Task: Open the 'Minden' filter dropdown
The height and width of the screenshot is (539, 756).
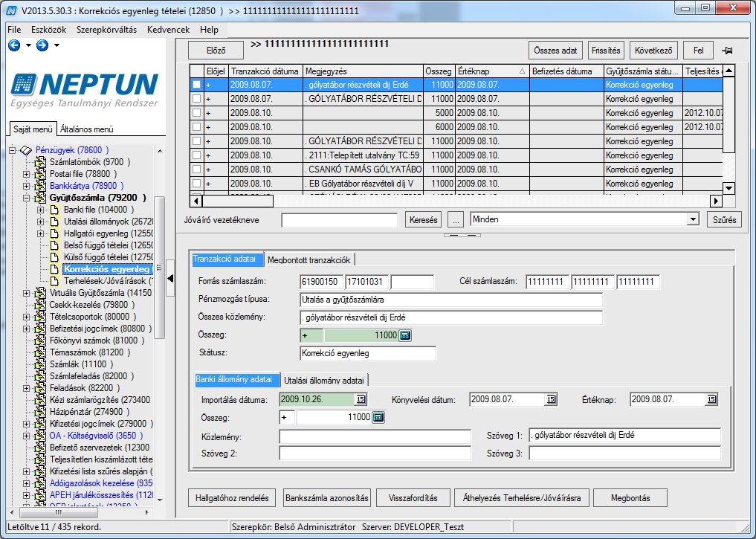Action: tap(693, 219)
